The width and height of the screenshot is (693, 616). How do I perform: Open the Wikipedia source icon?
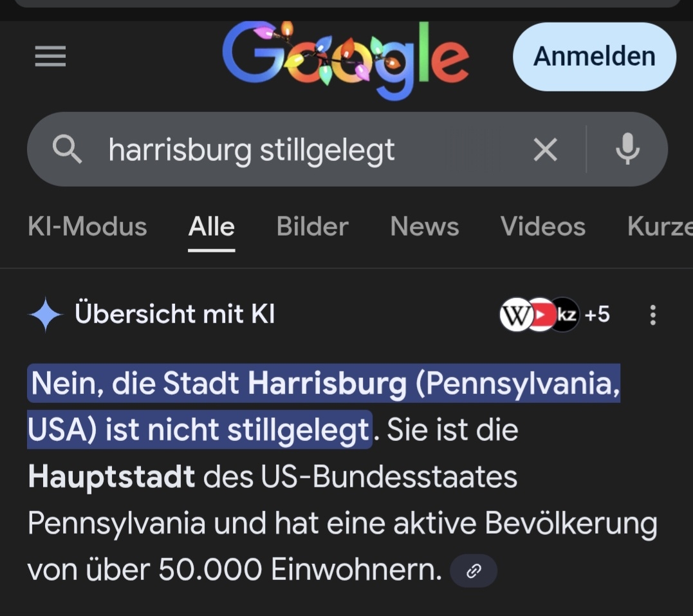(514, 315)
